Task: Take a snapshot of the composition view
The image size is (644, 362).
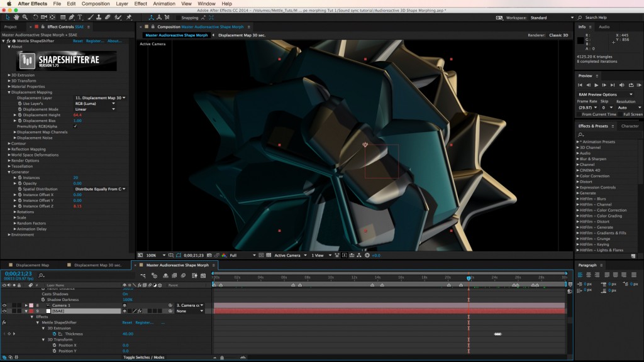Action: [208, 256]
